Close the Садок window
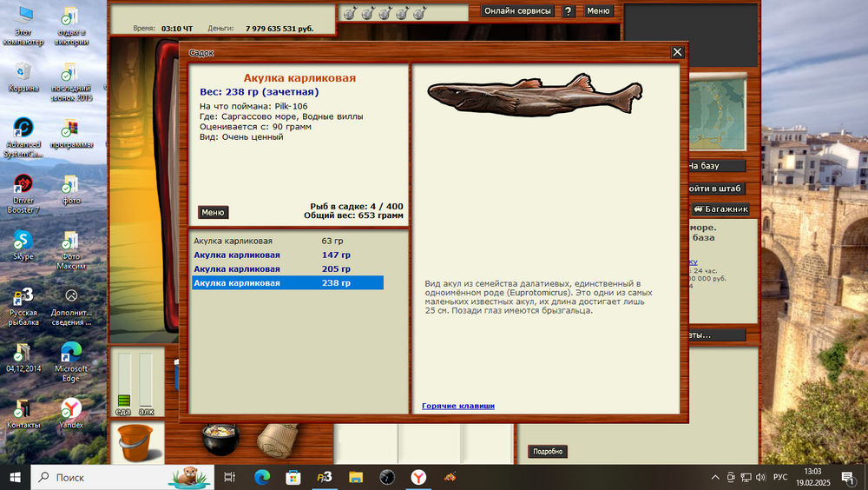Viewport: 868px width, 490px height. click(677, 53)
